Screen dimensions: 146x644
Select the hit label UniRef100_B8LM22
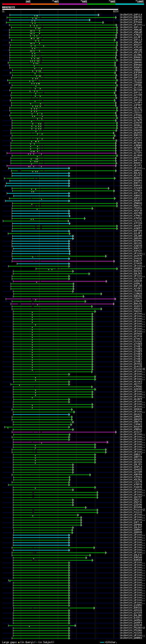pyautogui.click(x=131, y=173)
